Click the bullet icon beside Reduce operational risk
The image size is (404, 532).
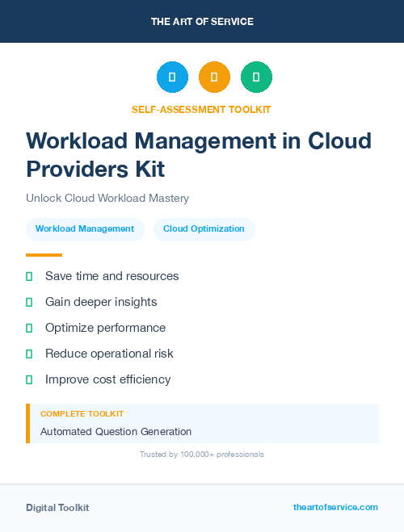point(29,354)
